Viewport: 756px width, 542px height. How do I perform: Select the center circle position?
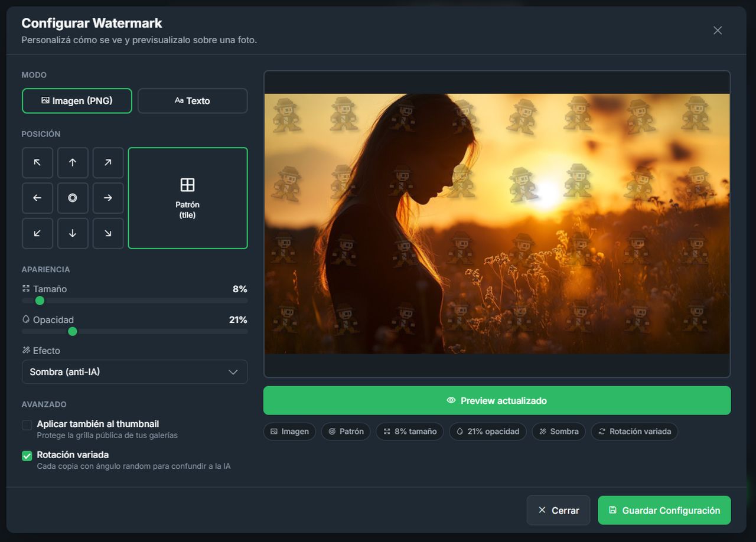[73, 198]
